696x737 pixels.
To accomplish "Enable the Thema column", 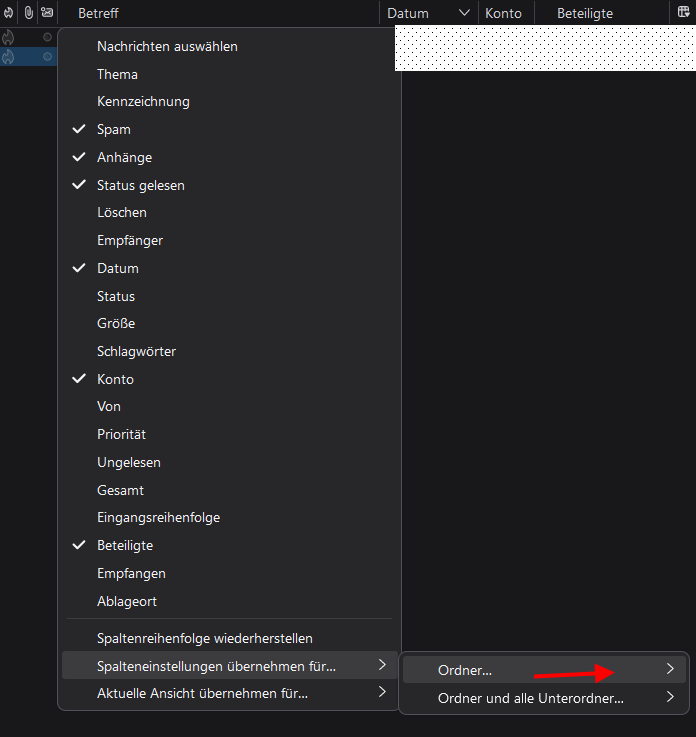I will coord(229,74).
